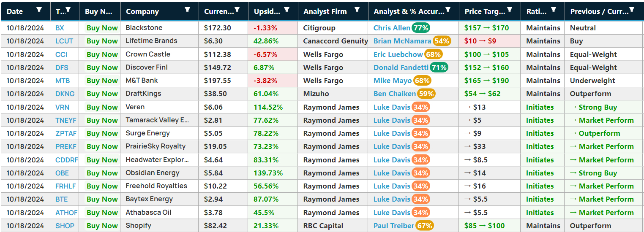
Task: Open the LCUT ticker link
Action: click(x=64, y=41)
